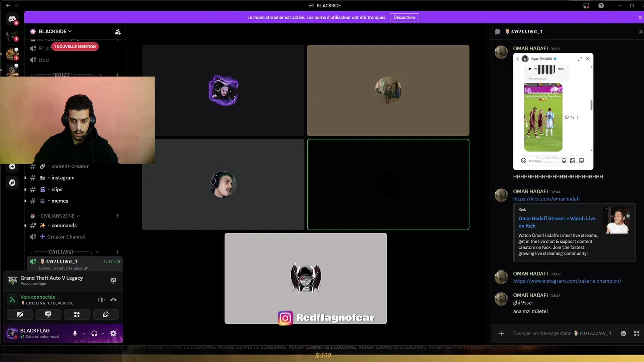
Task: Open the instagram.com/zakaria.champion link
Action: click(567, 281)
